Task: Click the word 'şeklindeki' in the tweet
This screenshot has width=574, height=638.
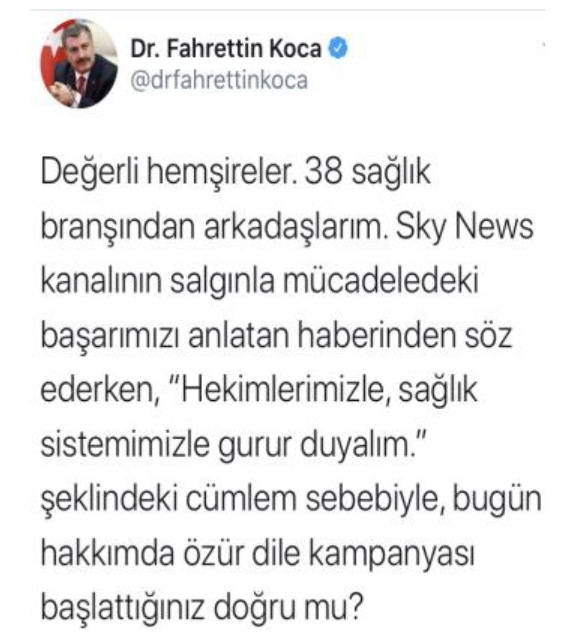Action: tap(109, 500)
